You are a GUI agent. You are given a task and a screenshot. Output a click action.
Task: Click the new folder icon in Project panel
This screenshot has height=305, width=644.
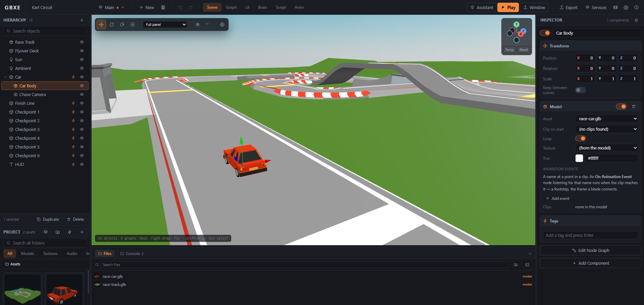coord(58,232)
